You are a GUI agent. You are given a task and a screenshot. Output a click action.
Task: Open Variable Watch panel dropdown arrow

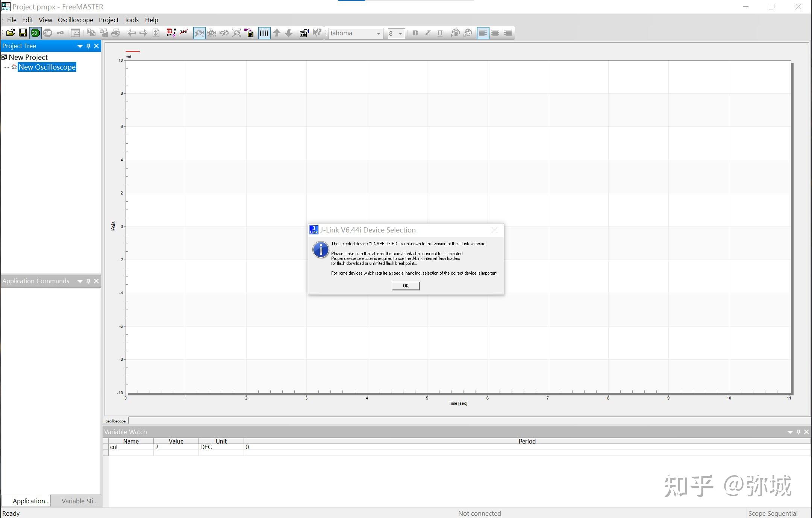790,432
